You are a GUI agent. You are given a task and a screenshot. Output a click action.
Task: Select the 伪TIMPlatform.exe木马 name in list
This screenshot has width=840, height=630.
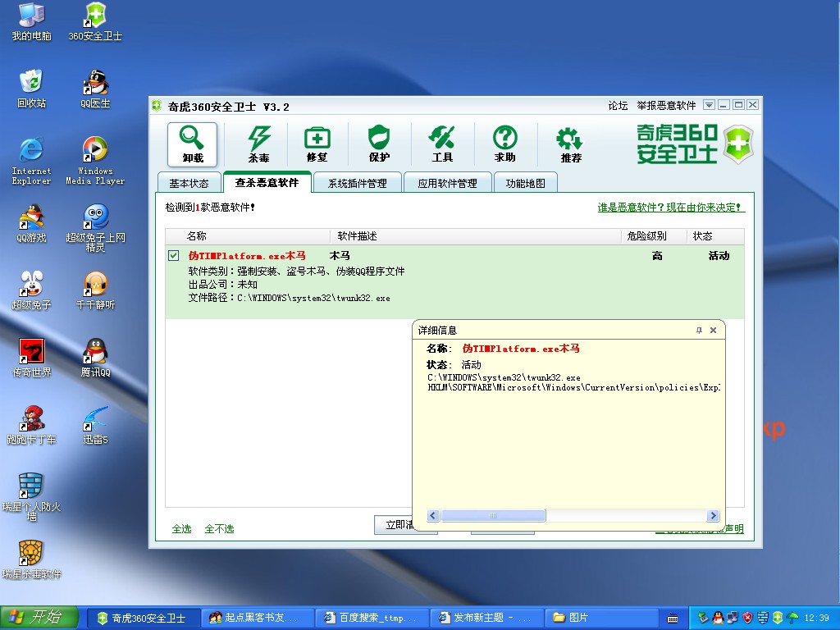pyautogui.click(x=247, y=256)
